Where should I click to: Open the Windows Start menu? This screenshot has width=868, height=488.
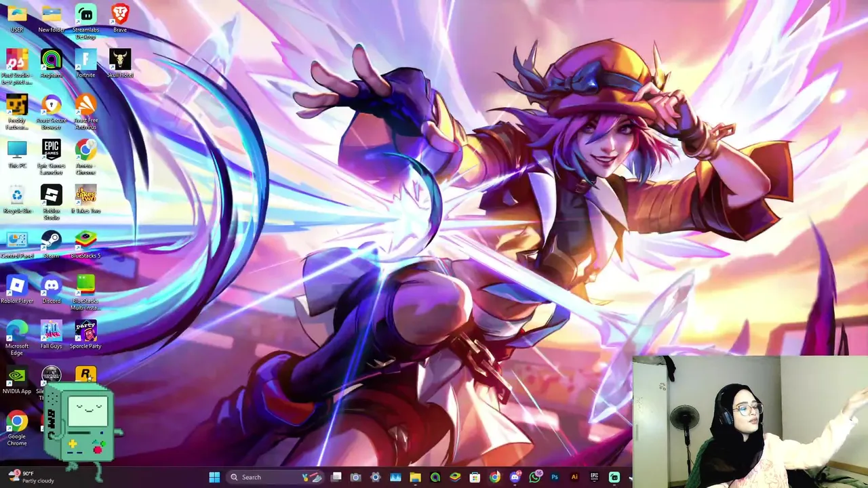point(214,477)
